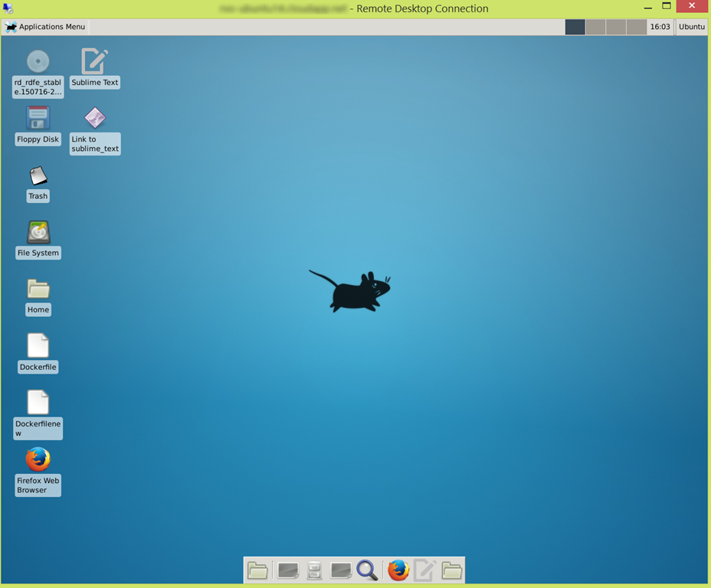Select the Floppy Disk desktop icon

[38, 119]
